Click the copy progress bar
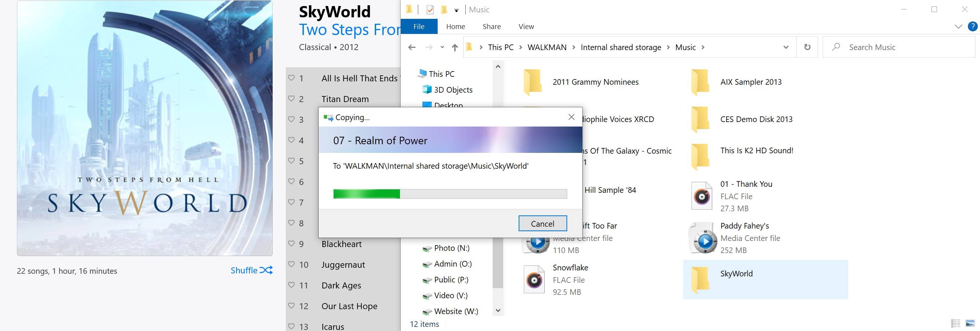Viewport: 980px width, 331px height. point(450,194)
